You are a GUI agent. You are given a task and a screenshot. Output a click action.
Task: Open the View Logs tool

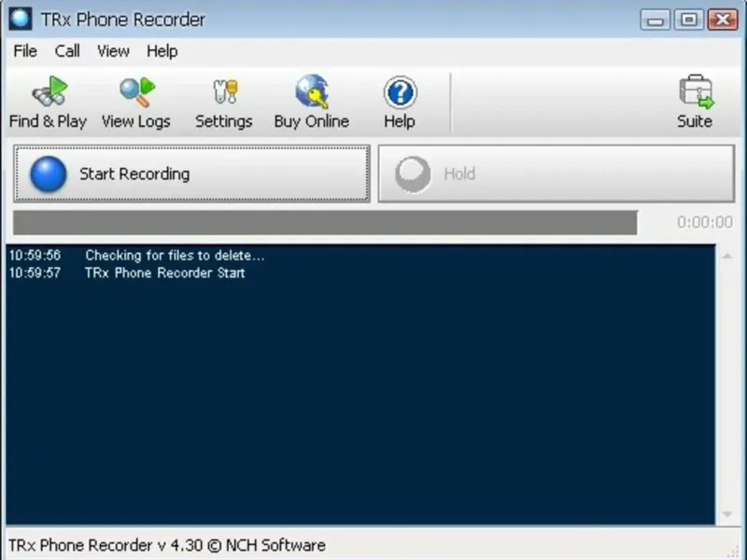(x=136, y=102)
